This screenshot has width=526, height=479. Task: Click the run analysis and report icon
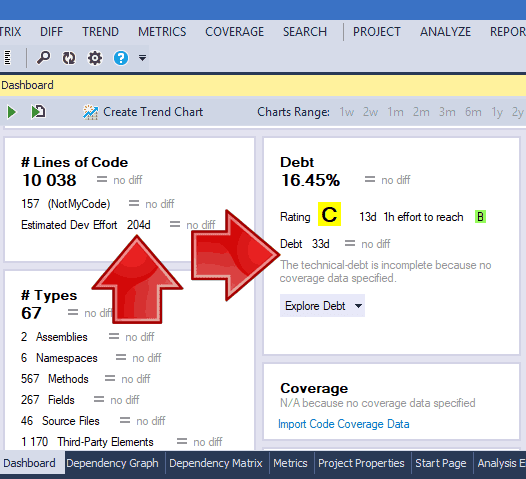(38, 112)
